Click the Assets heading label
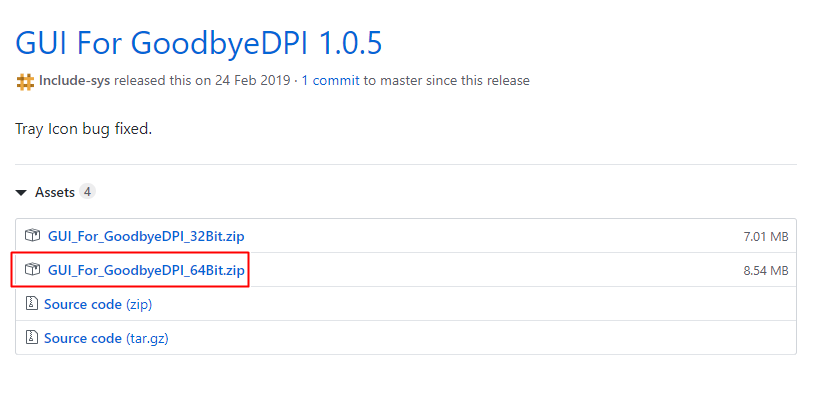Image resolution: width=834 pixels, height=404 pixels. (x=55, y=192)
